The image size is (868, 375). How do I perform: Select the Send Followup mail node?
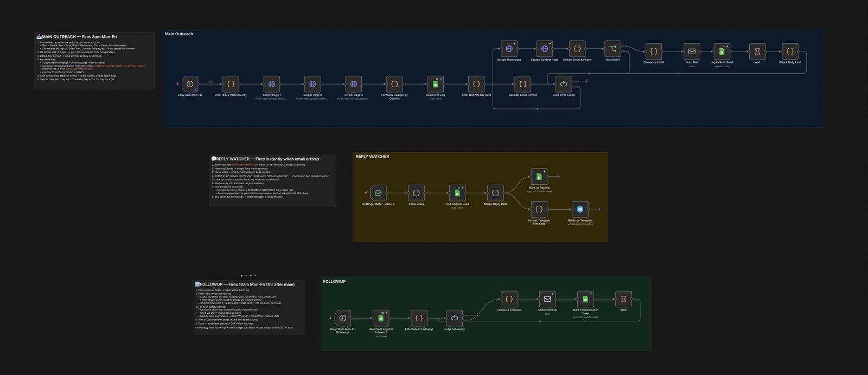pyautogui.click(x=547, y=299)
